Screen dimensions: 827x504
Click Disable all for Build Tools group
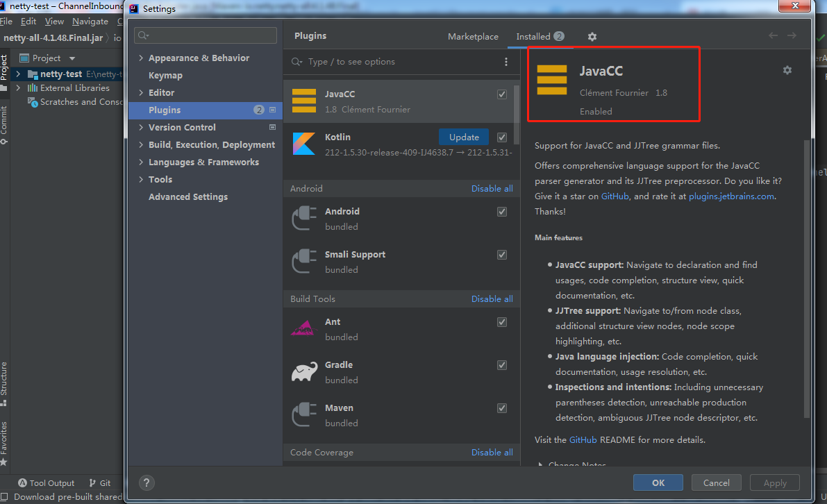point(492,299)
